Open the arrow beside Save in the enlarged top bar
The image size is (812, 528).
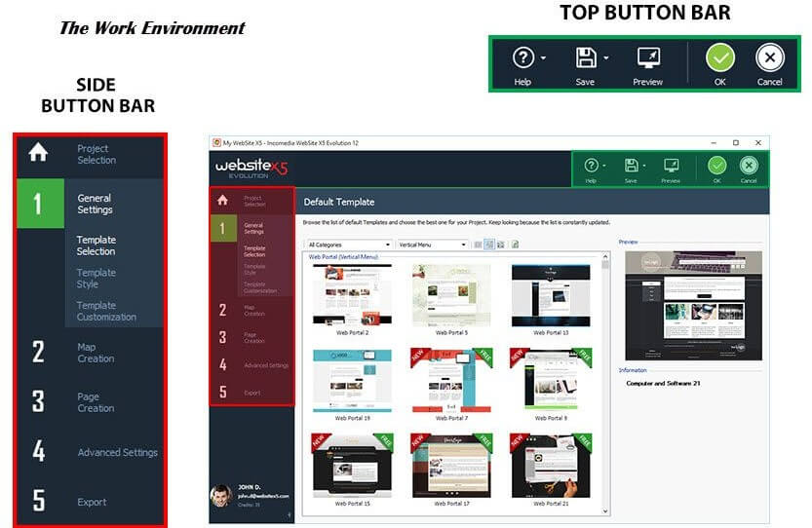click(x=606, y=58)
